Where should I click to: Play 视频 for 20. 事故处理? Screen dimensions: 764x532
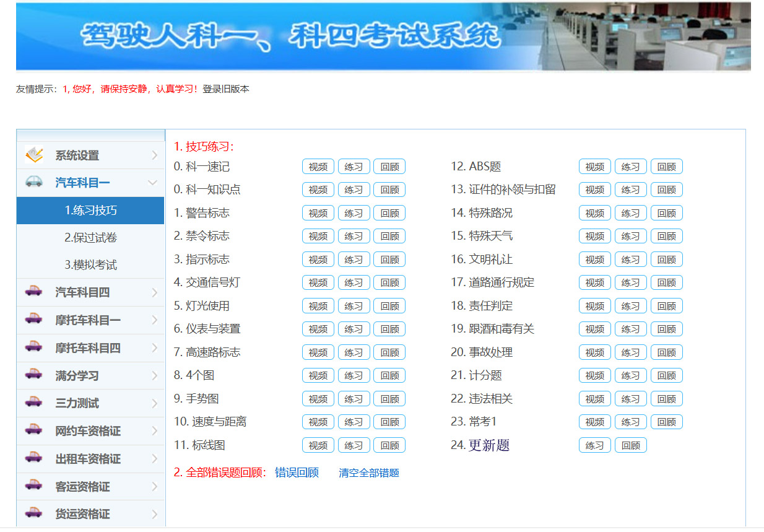(x=595, y=352)
